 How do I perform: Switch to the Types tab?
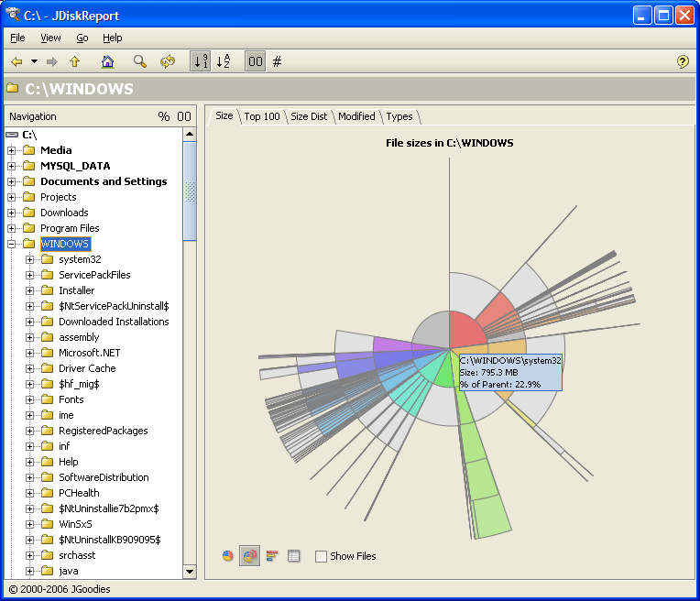(x=399, y=116)
